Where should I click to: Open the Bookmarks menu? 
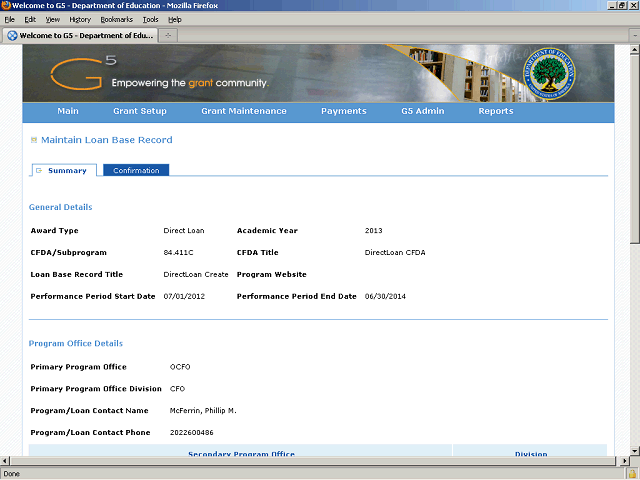[x=117, y=20]
